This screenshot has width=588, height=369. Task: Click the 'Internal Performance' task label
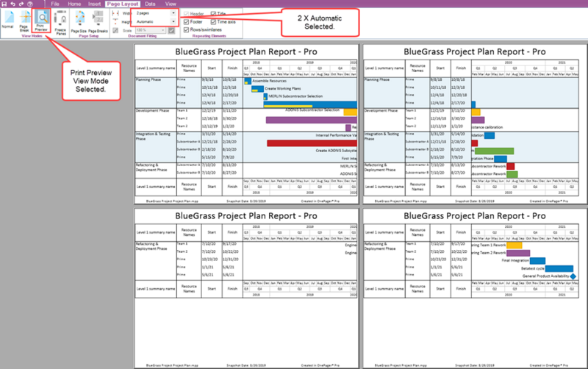pos(336,135)
